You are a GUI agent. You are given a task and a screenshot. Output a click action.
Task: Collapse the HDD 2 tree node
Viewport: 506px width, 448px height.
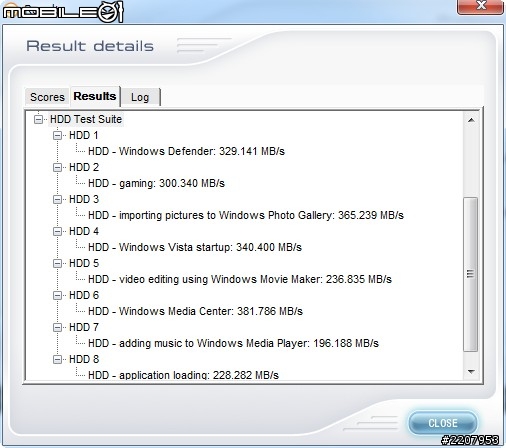point(57,167)
